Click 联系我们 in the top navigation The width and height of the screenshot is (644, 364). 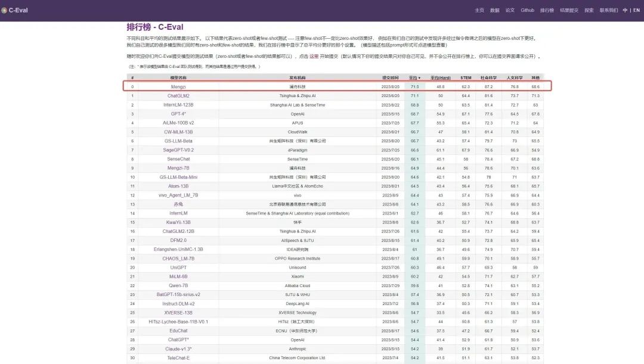(x=609, y=10)
